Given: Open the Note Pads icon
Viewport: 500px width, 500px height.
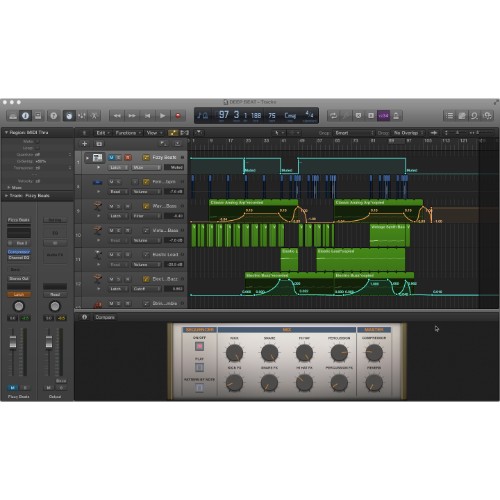Looking at the screenshot, I should pos(462,116).
